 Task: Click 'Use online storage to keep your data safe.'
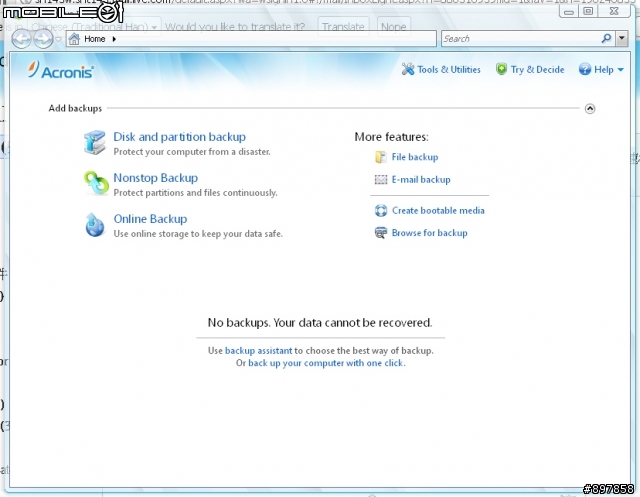coord(198,234)
